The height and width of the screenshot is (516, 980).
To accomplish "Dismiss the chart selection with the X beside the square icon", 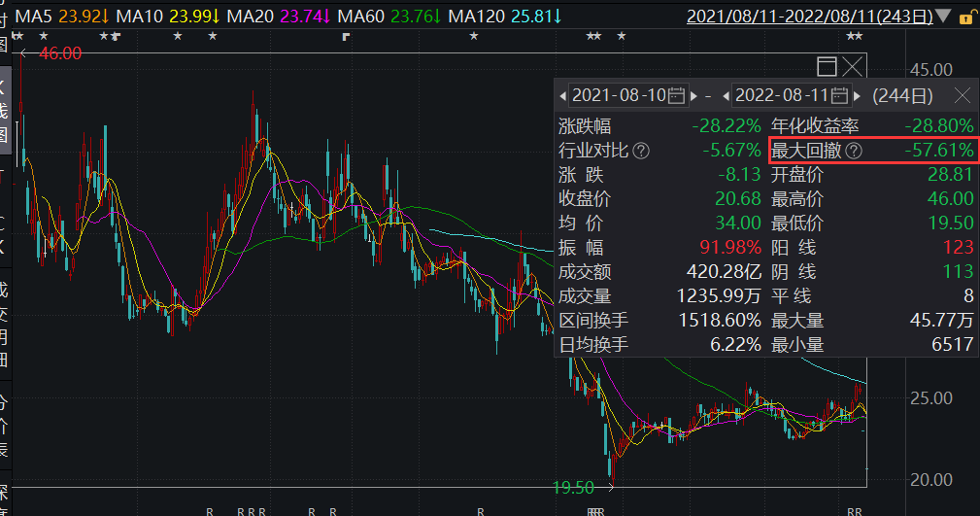I will 853,66.
